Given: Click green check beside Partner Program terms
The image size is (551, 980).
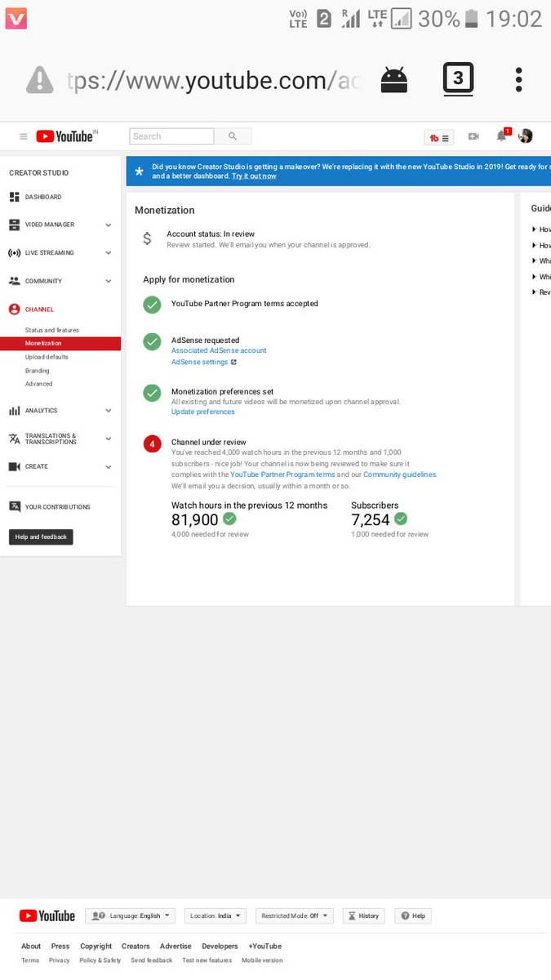Looking at the screenshot, I should click(x=152, y=305).
